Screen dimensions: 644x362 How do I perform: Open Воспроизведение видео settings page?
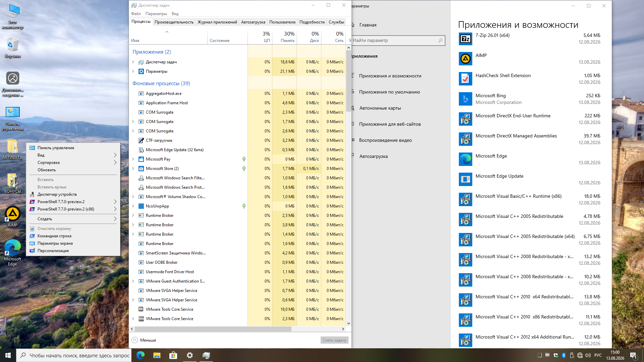[x=385, y=140]
